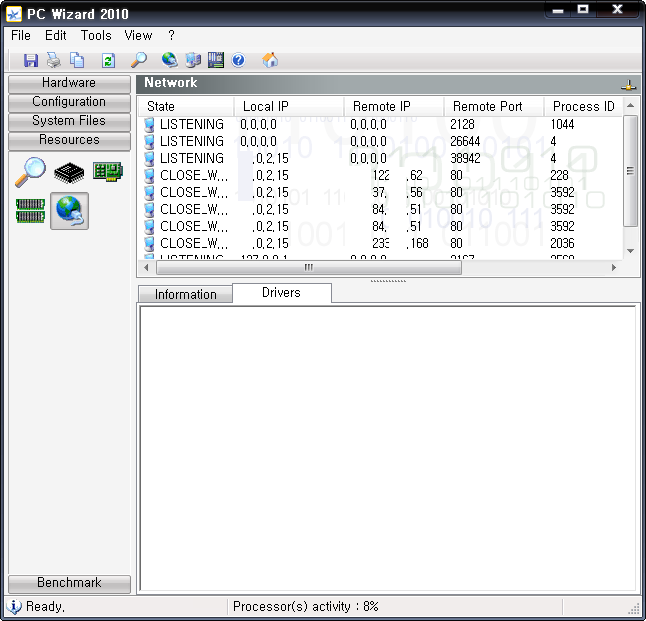646x621 pixels.
Task: Sort by the Remote IP column header
Action: coord(394,107)
